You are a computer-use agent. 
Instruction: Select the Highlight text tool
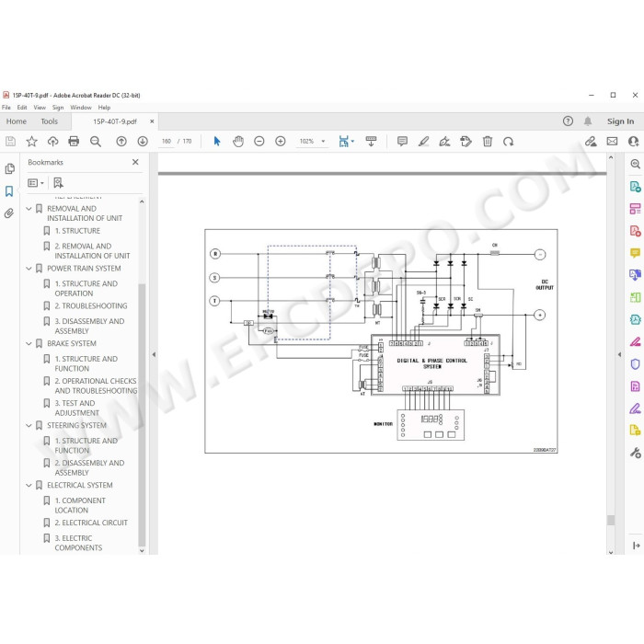click(423, 142)
